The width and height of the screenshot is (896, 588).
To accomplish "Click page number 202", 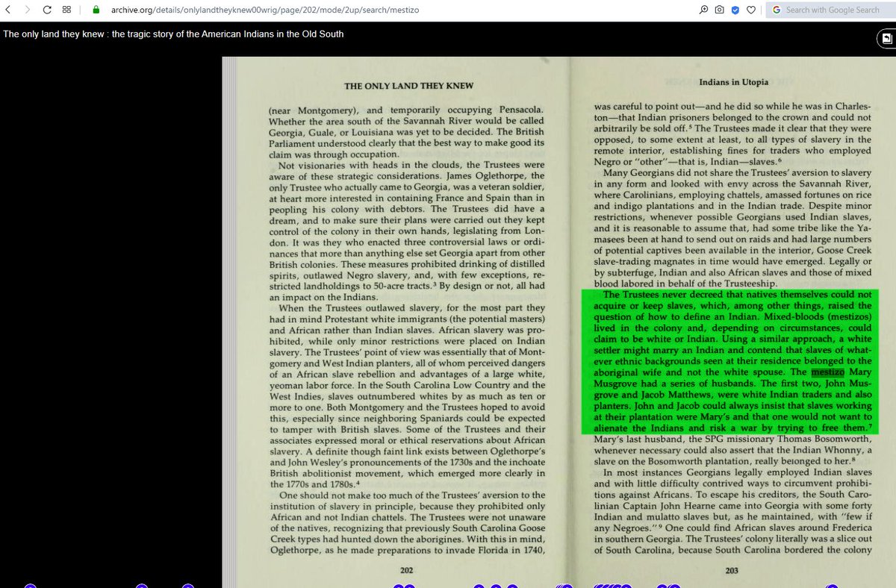I will (407, 570).
